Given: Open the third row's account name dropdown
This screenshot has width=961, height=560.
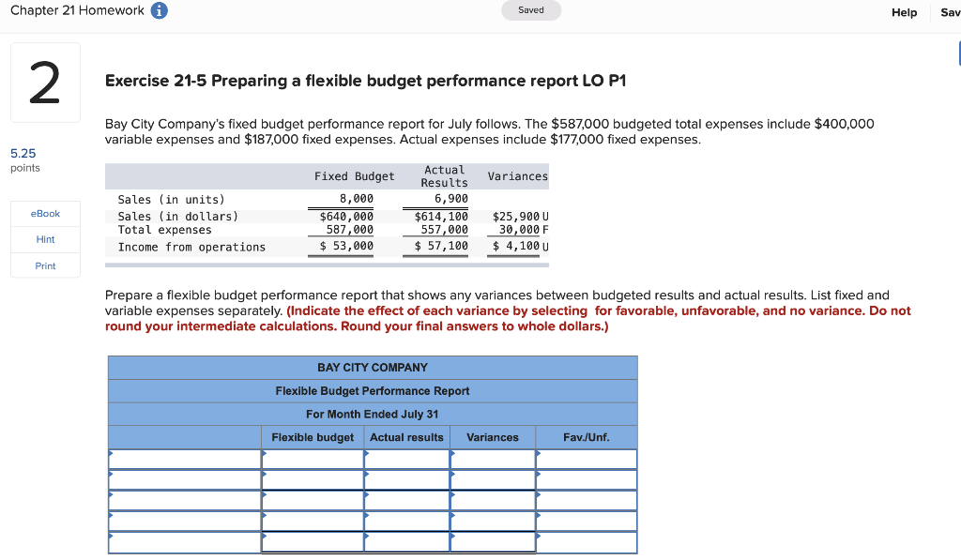Looking at the screenshot, I should coord(185,501).
